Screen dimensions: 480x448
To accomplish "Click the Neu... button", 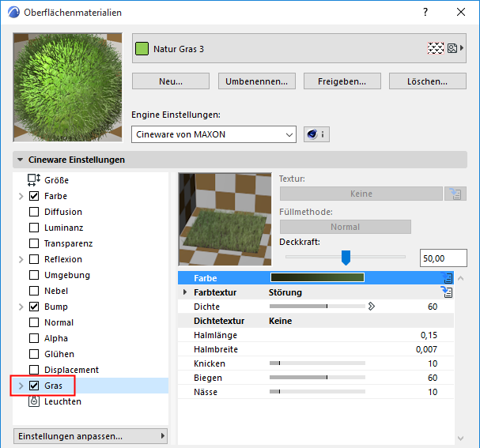I will (x=171, y=81).
